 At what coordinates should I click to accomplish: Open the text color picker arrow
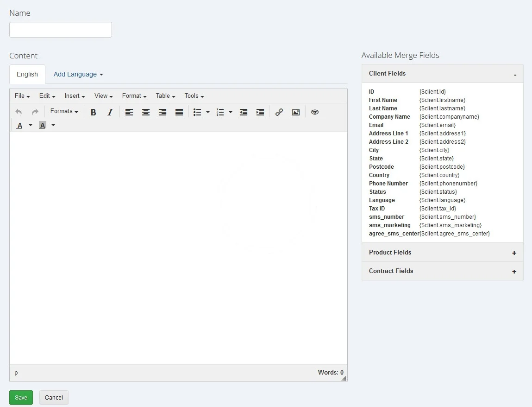pyautogui.click(x=31, y=125)
